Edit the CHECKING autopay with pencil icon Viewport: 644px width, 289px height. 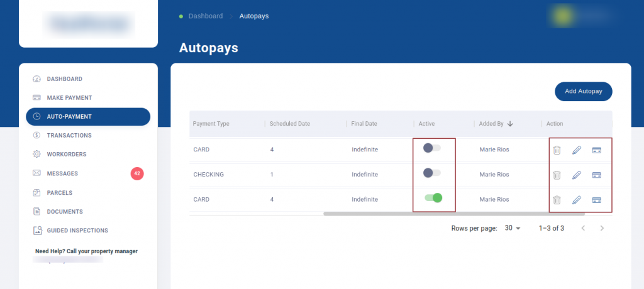(x=576, y=175)
